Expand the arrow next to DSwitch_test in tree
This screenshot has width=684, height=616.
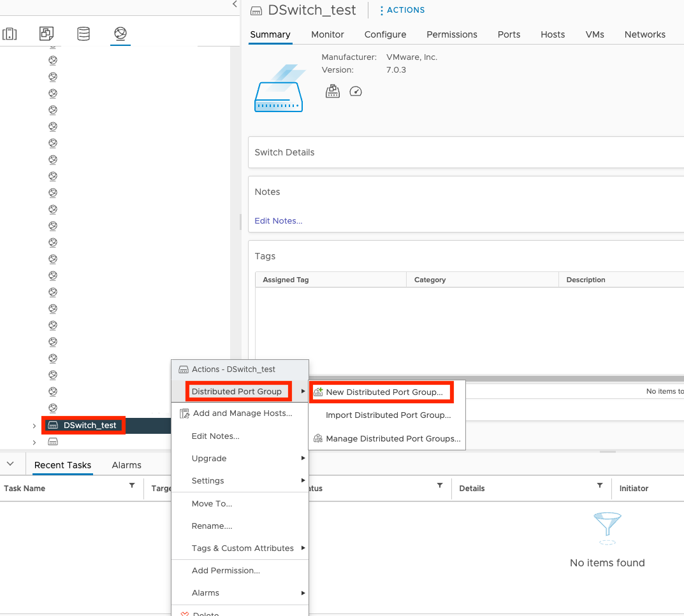click(x=33, y=425)
